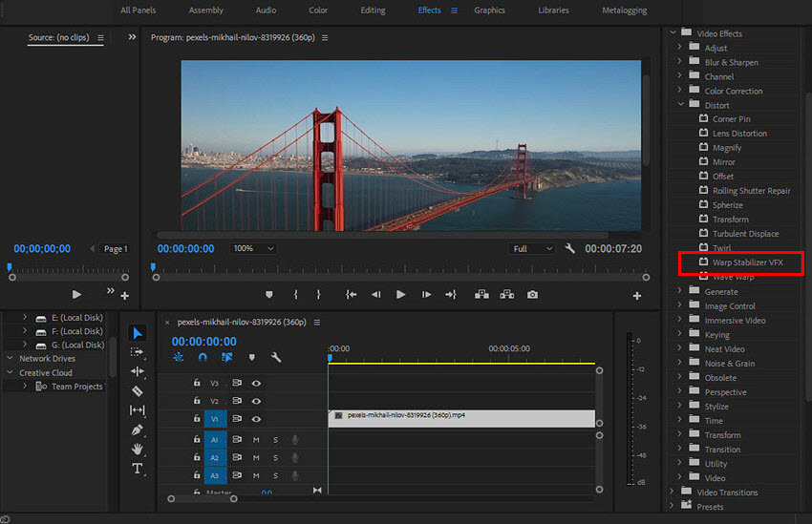Expand the Color Correction folder

coord(680,90)
